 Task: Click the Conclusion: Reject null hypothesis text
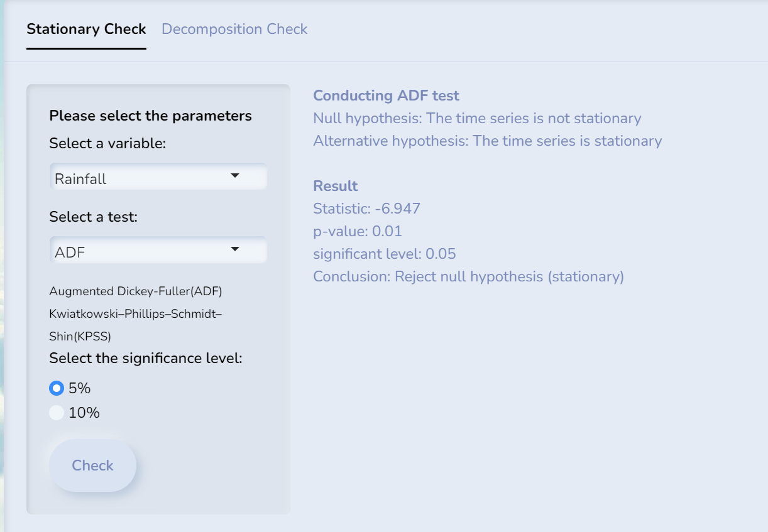(x=468, y=276)
